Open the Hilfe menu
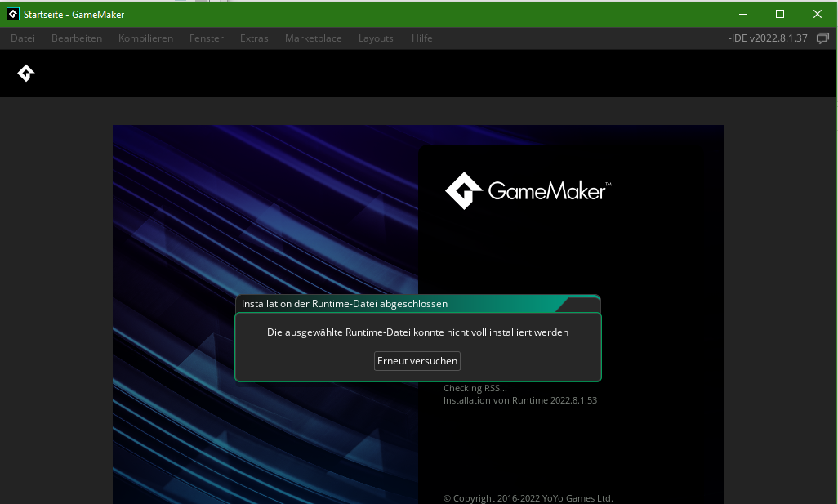The height and width of the screenshot is (504, 838). [422, 38]
